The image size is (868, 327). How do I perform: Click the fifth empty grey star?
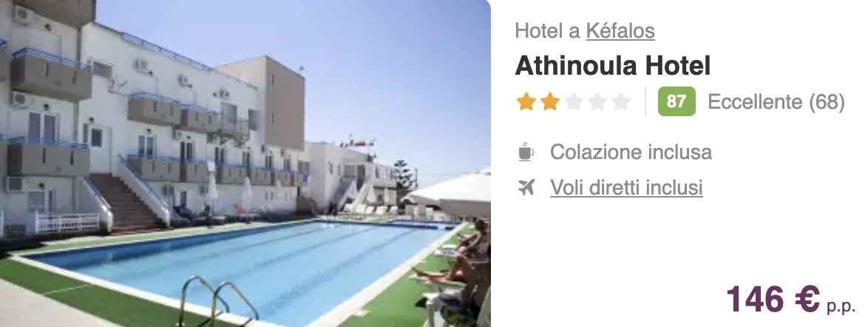pos(622,102)
